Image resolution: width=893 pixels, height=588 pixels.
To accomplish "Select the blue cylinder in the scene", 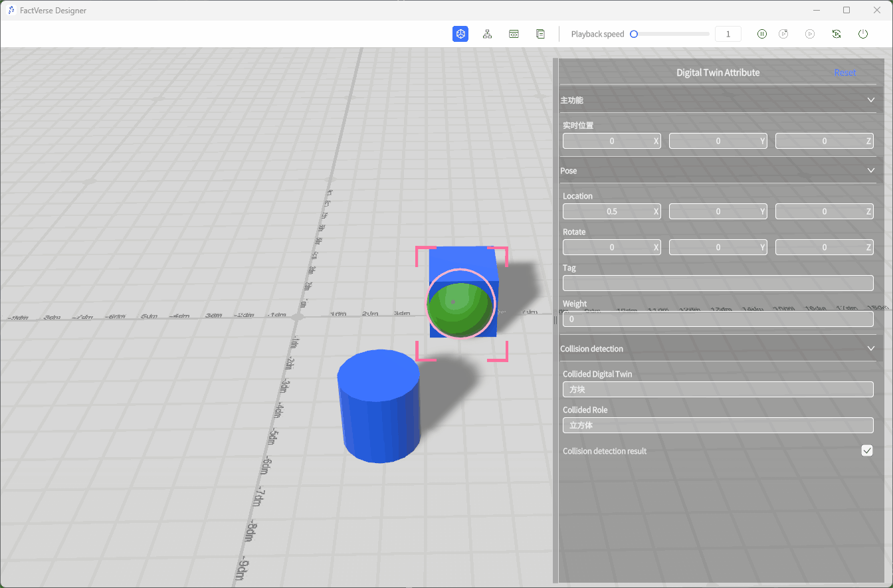I will pyautogui.click(x=379, y=405).
